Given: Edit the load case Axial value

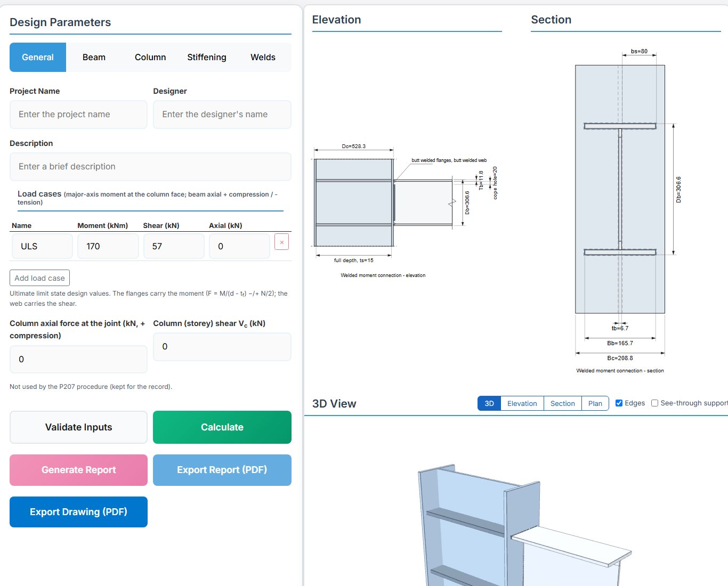Looking at the screenshot, I should 239,246.
